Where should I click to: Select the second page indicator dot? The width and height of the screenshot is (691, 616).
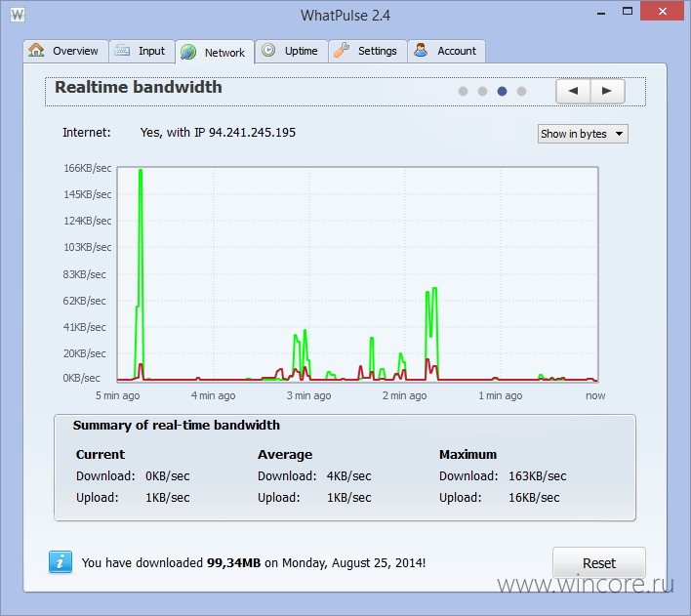[x=482, y=91]
